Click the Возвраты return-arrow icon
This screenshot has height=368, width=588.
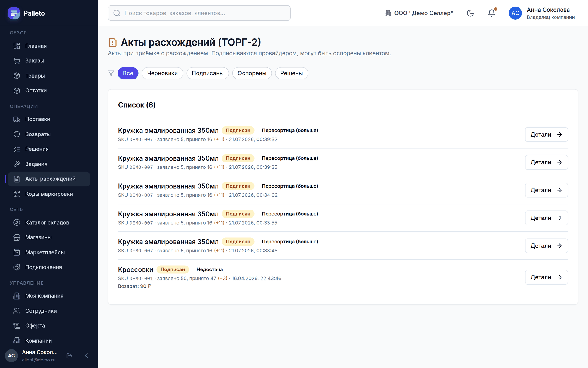point(17,134)
